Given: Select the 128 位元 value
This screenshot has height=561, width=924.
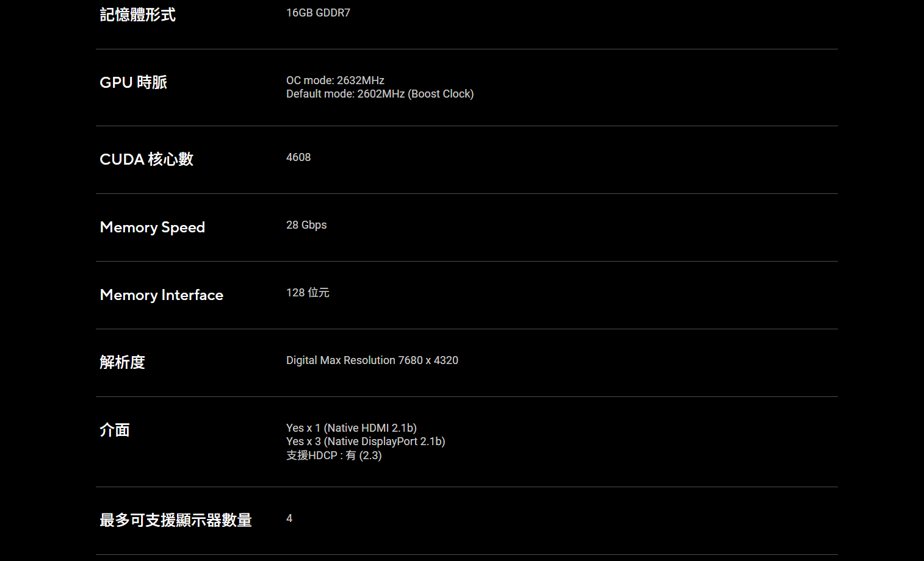Looking at the screenshot, I should pos(308,293).
